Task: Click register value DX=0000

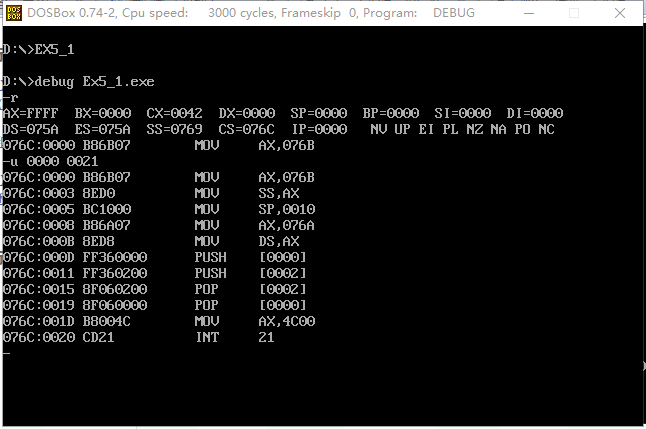Action: coord(247,113)
